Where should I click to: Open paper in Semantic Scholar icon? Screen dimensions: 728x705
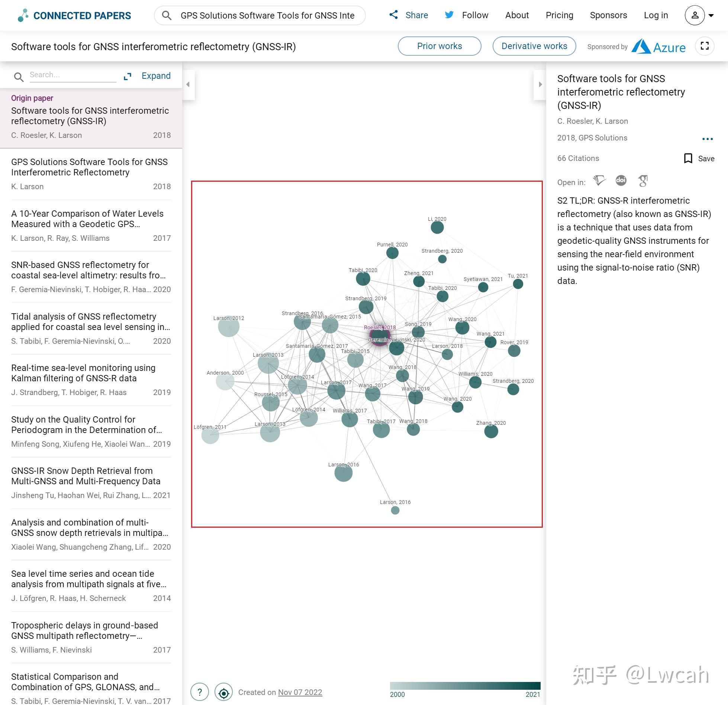click(599, 181)
